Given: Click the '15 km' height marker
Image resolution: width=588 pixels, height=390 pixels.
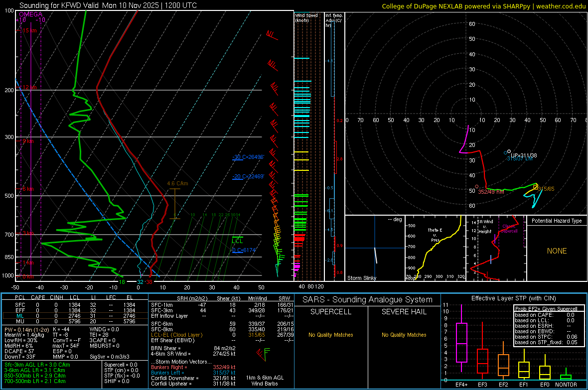Looking at the screenshot, I should click(29, 30).
